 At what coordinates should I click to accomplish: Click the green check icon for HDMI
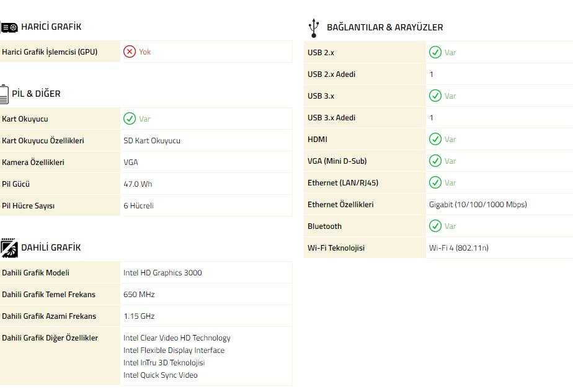pos(435,139)
